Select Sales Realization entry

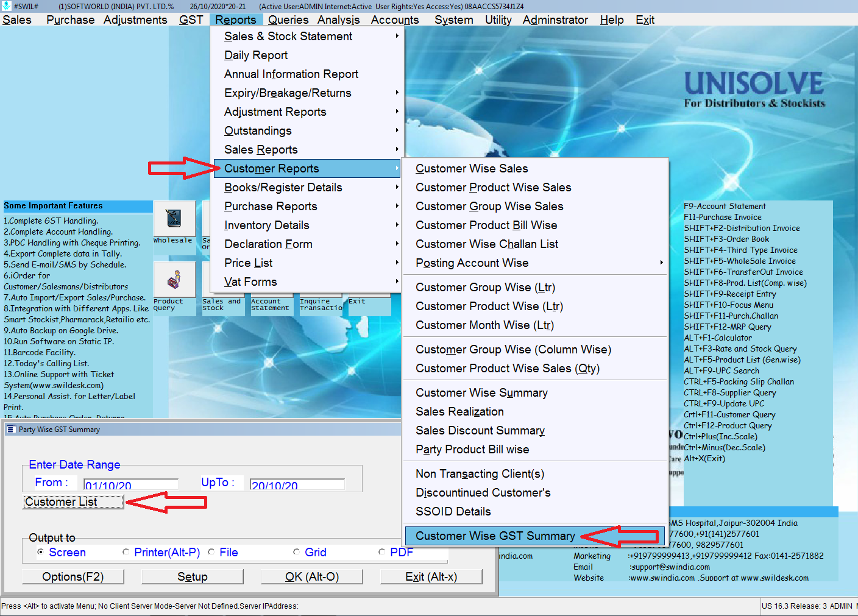535,411
